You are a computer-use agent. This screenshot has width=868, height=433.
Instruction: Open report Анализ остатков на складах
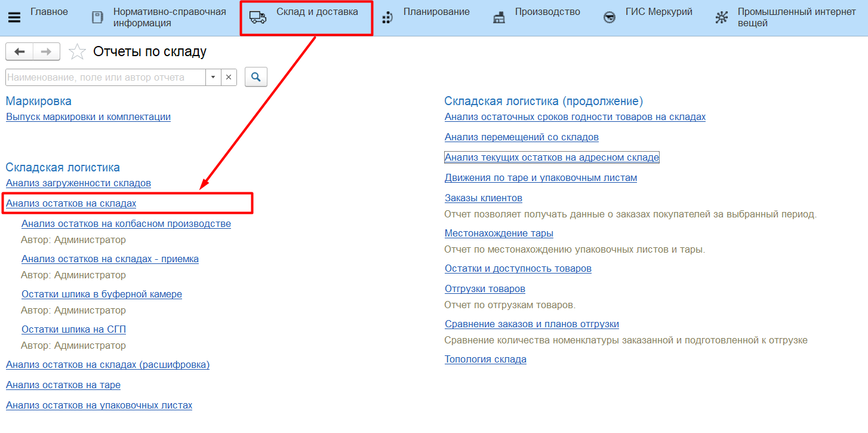coord(71,204)
